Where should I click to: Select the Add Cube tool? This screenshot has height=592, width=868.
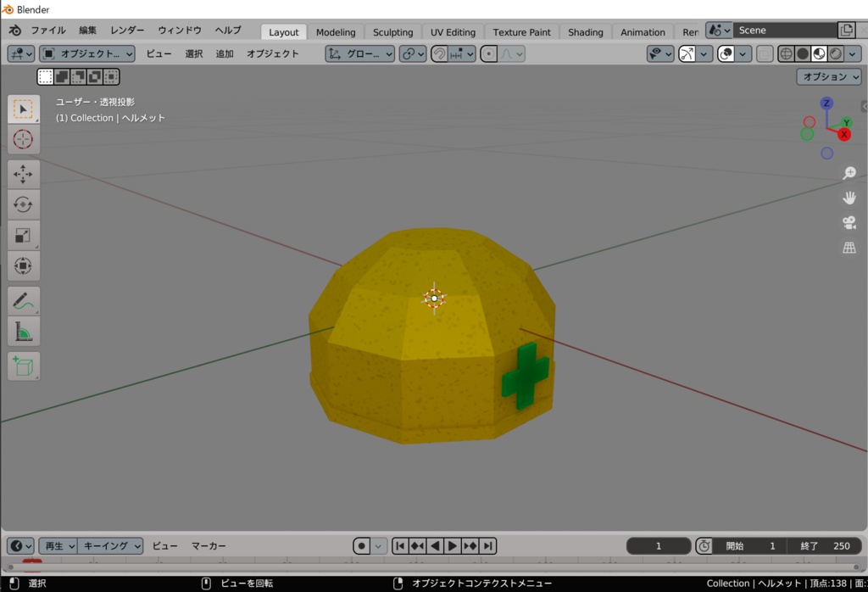(x=23, y=366)
